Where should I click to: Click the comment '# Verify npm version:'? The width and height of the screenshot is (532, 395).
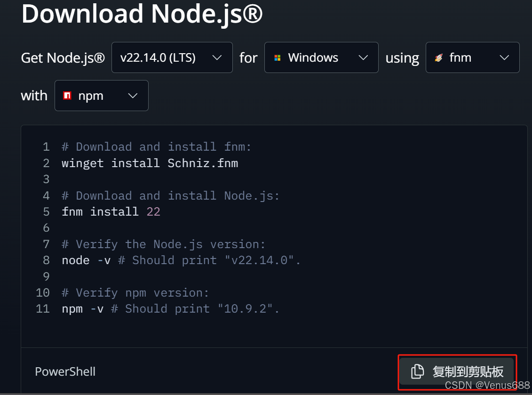[x=135, y=293]
